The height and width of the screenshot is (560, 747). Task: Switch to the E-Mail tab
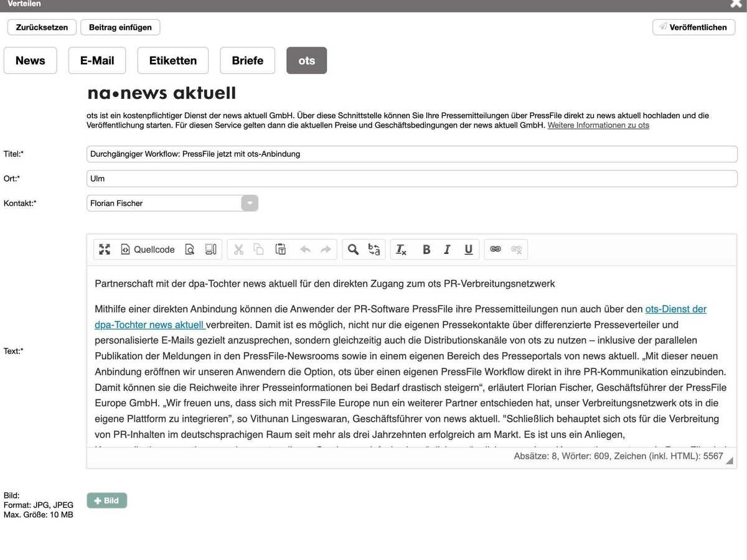(97, 60)
